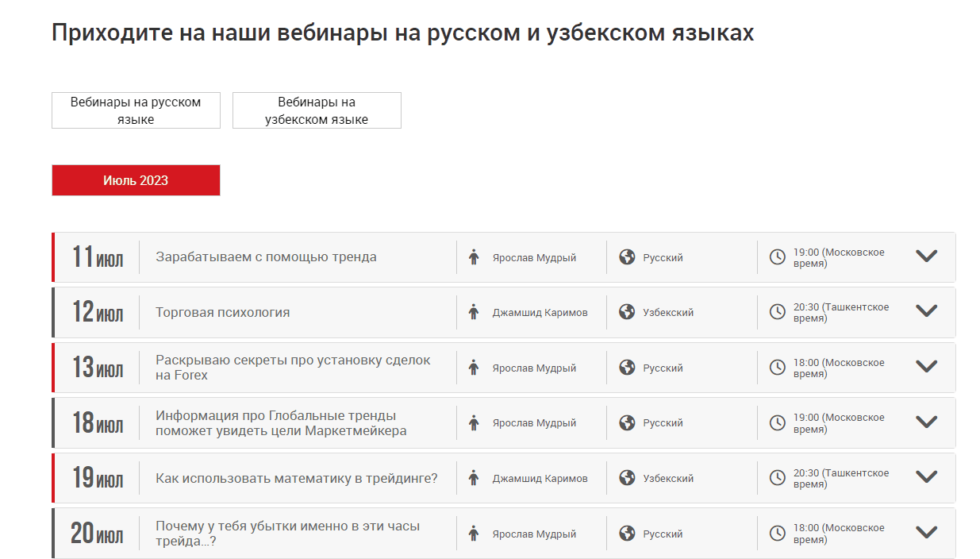Click the 12 июл date label
Image resolution: width=980 pixels, height=559 pixels.
(98, 312)
